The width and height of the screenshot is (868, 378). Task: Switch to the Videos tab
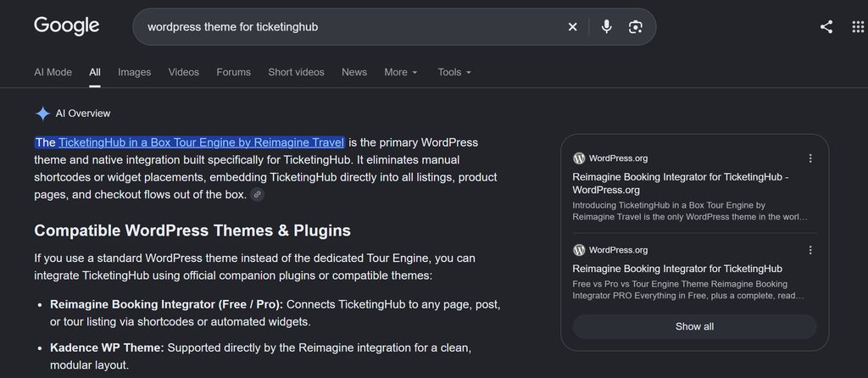tap(184, 72)
